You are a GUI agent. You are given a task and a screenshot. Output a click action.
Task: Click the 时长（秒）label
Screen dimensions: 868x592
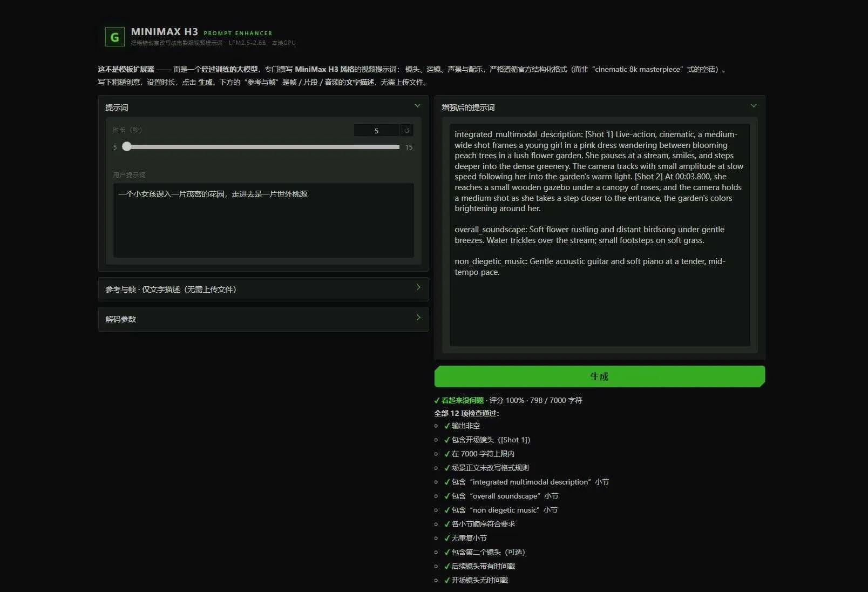[x=128, y=130]
